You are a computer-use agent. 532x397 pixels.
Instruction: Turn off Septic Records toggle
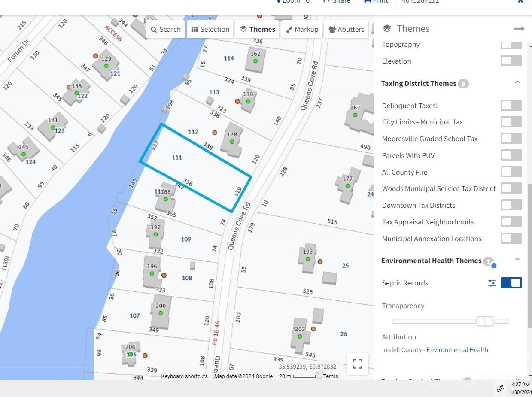click(511, 283)
